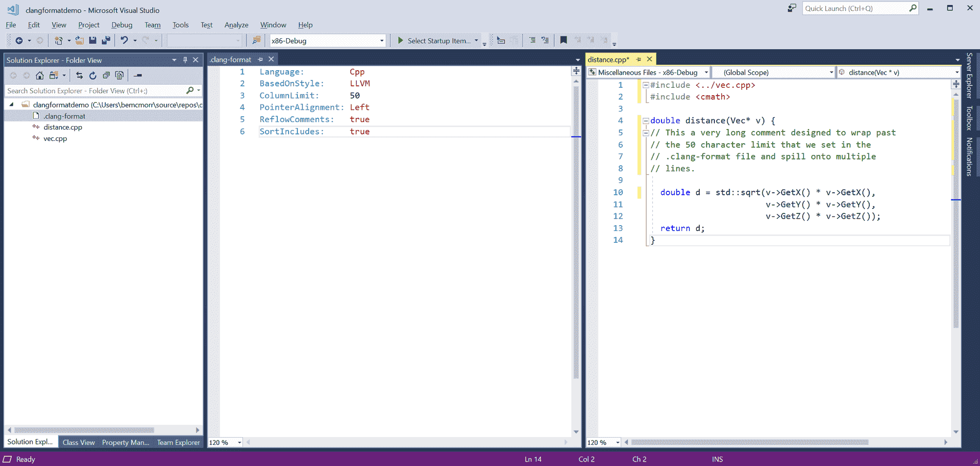Close the Solution Explorer panel

[196, 60]
